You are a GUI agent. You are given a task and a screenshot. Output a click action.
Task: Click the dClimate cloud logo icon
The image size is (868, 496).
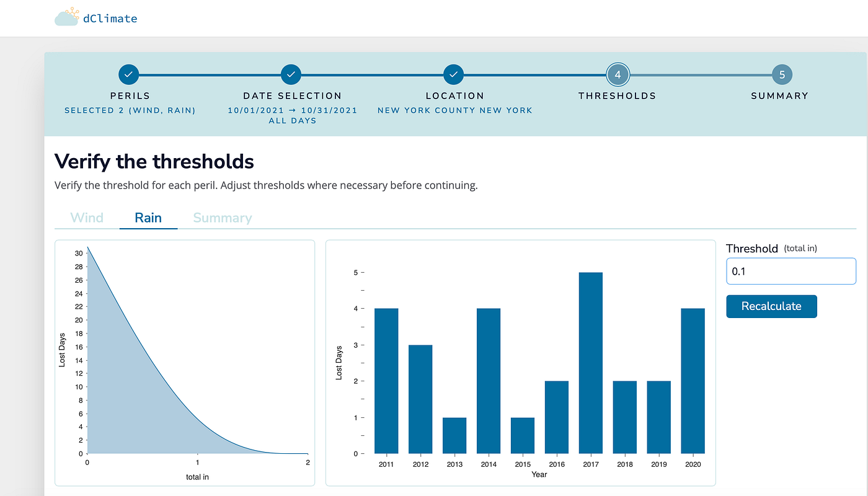67,17
